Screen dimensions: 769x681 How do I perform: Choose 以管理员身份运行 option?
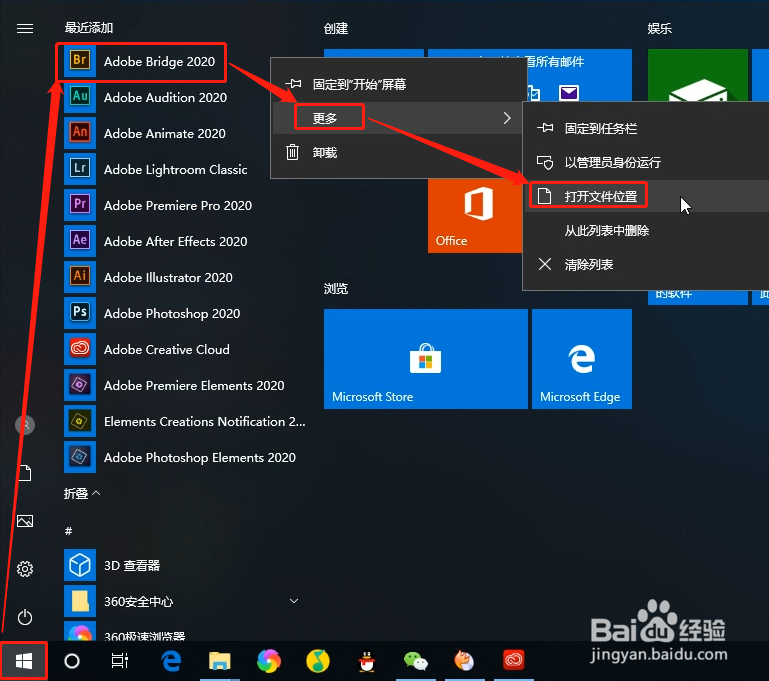pos(646,162)
